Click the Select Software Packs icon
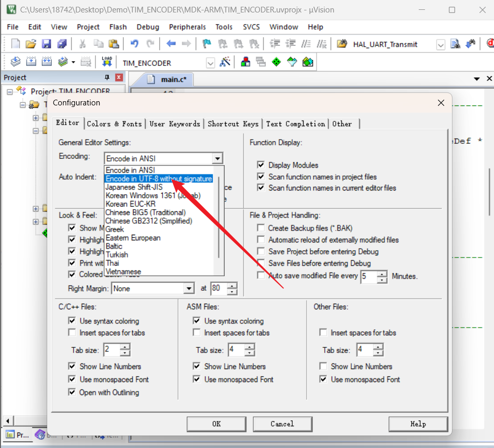 coord(292,62)
